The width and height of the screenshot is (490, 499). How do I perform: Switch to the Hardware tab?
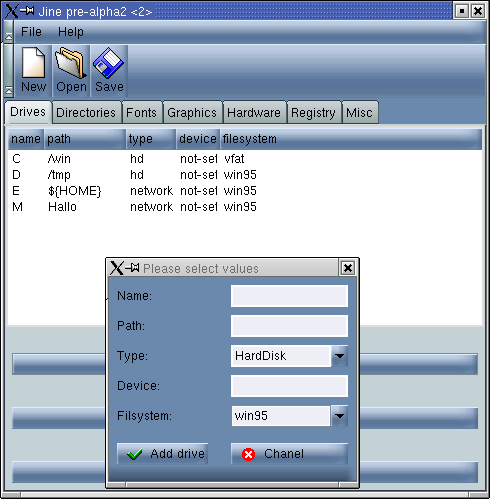254,112
